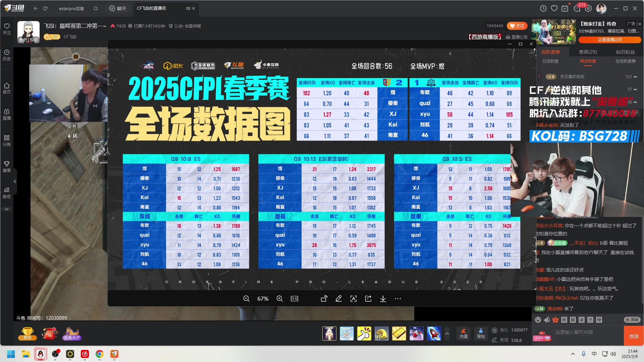
Task: Open daily check-in calendar icon
Action: pos(565,8)
